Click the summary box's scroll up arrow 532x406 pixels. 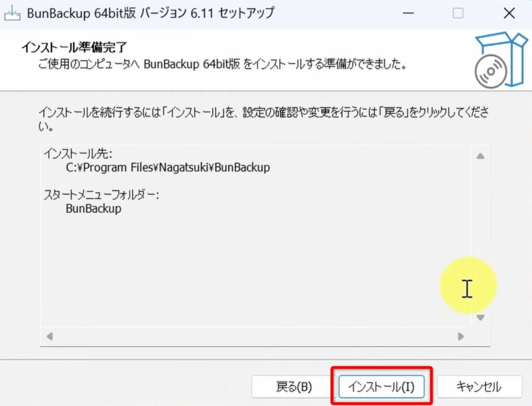480,156
